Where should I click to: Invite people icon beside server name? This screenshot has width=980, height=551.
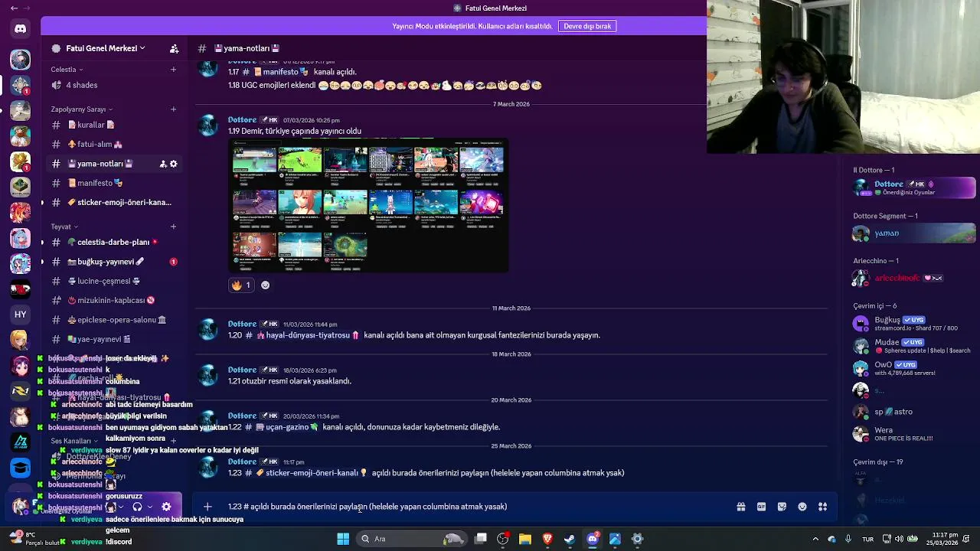(x=175, y=48)
